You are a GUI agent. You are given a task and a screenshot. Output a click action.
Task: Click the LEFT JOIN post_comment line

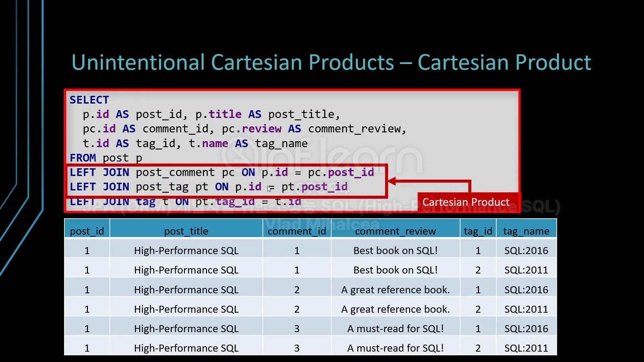[x=221, y=172]
